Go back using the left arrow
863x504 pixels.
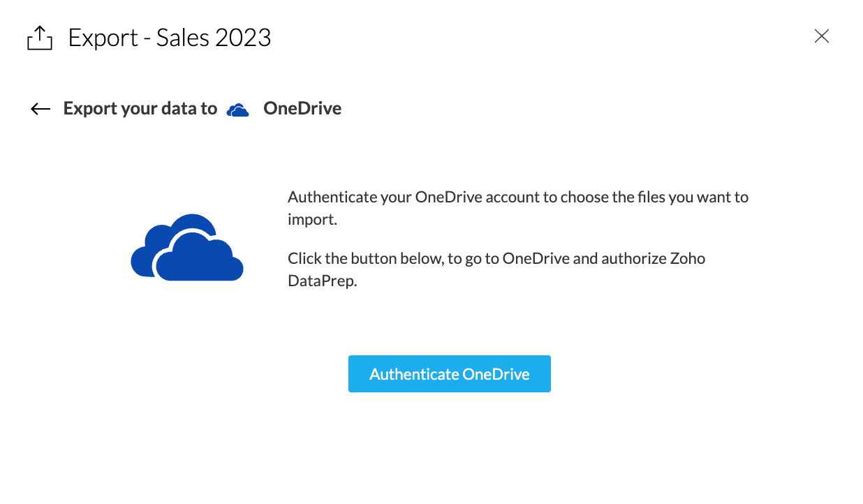(40, 109)
